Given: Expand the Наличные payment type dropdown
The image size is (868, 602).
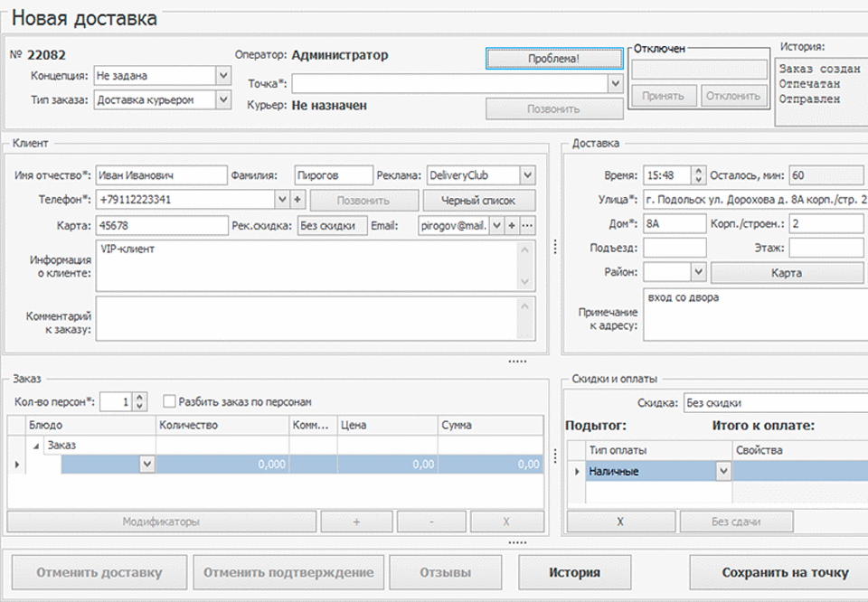Looking at the screenshot, I should coord(722,471).
